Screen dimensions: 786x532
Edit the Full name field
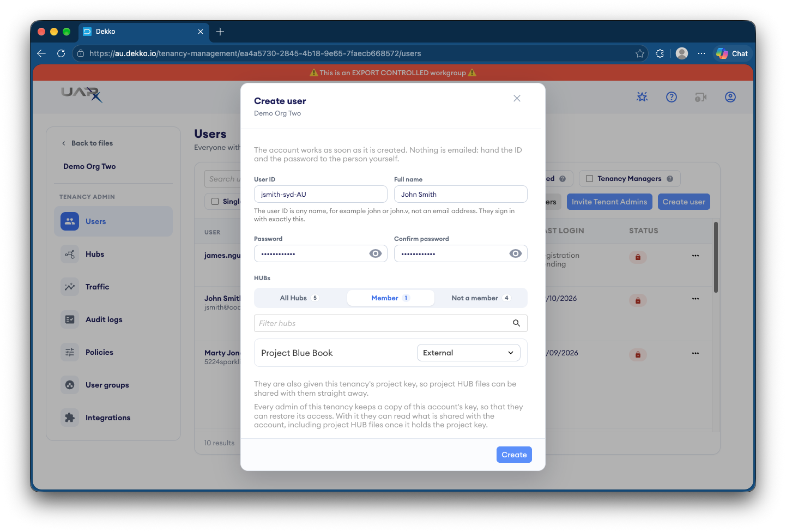pyautogui.click(x=461, y=194)
